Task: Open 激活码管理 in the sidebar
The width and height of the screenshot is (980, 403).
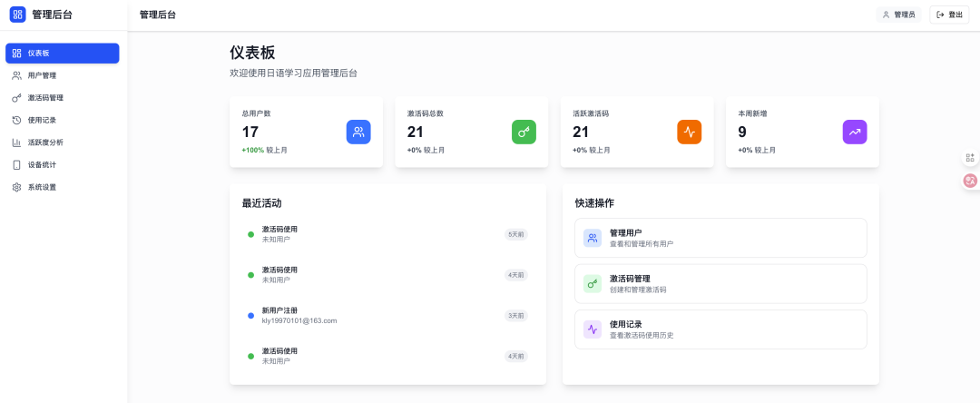Action: click(63, 98)
